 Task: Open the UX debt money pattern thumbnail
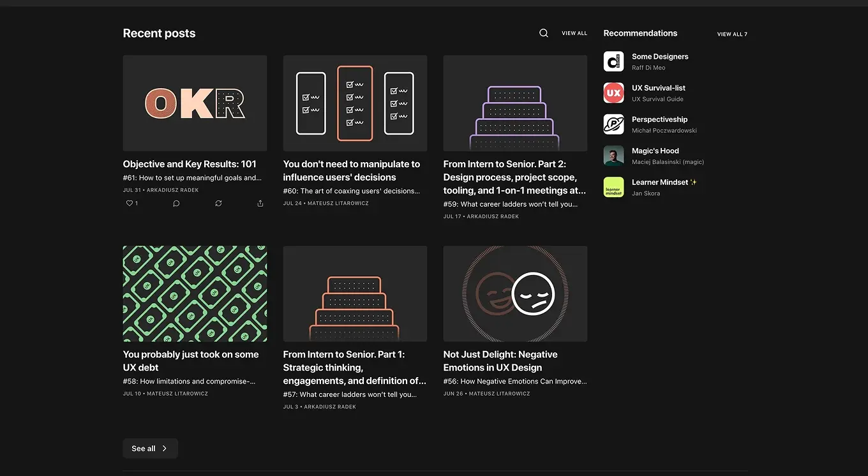195,294
